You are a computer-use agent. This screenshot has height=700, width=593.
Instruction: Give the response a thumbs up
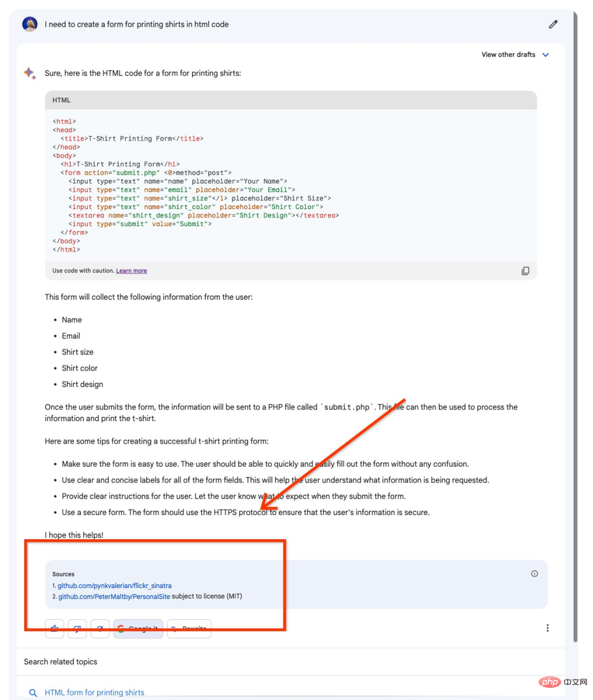coord(54,629)
